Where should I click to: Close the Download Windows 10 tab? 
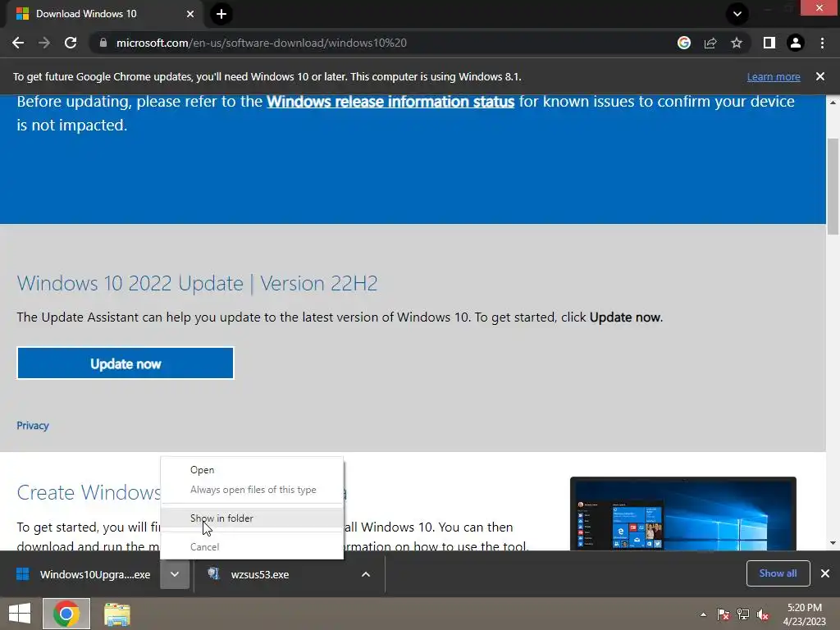190,14
